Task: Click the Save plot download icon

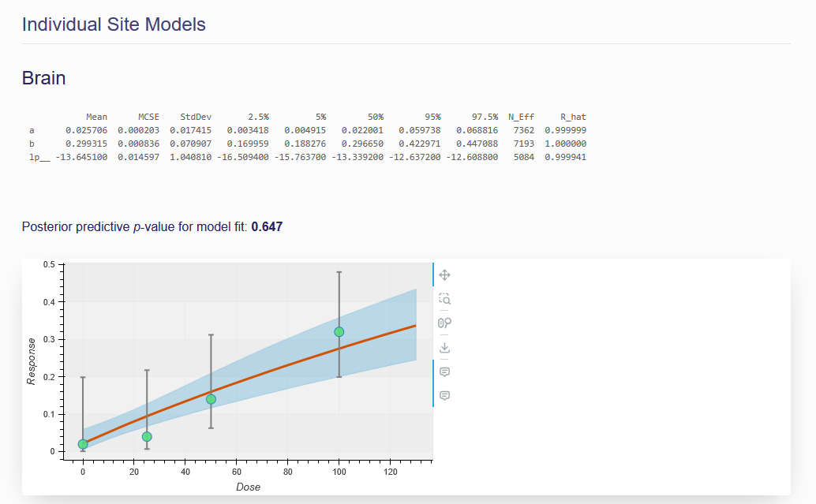Action: click(x=444, y=347)
